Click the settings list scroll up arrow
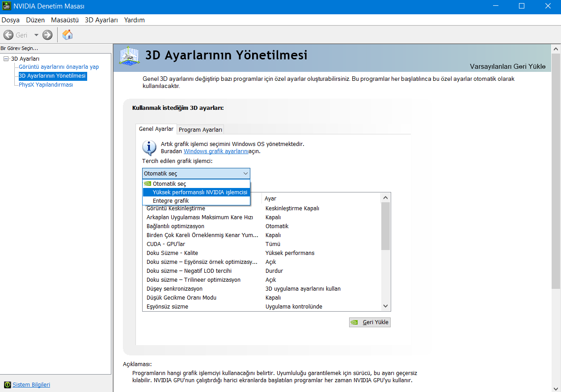Viewport: 561px width, 392px height. click(x=386, y=197)
